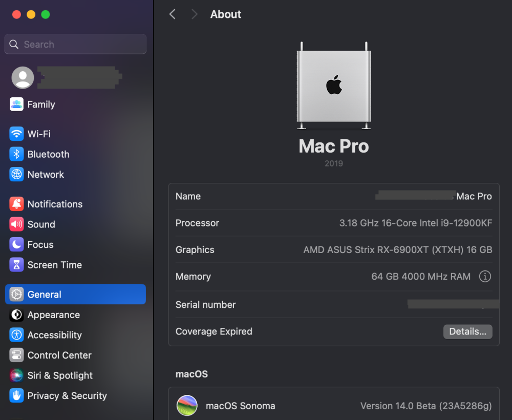Viewport: 512px width, 420px height.
Task: Click the Memory info icon
Action: [485, 277]
